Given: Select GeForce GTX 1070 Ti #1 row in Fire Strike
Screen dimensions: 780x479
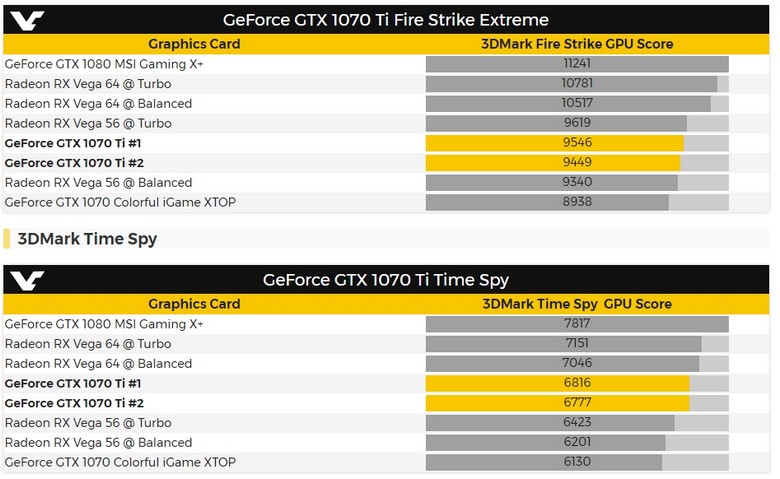Looking at the screenshot, I should coord(386,143).
